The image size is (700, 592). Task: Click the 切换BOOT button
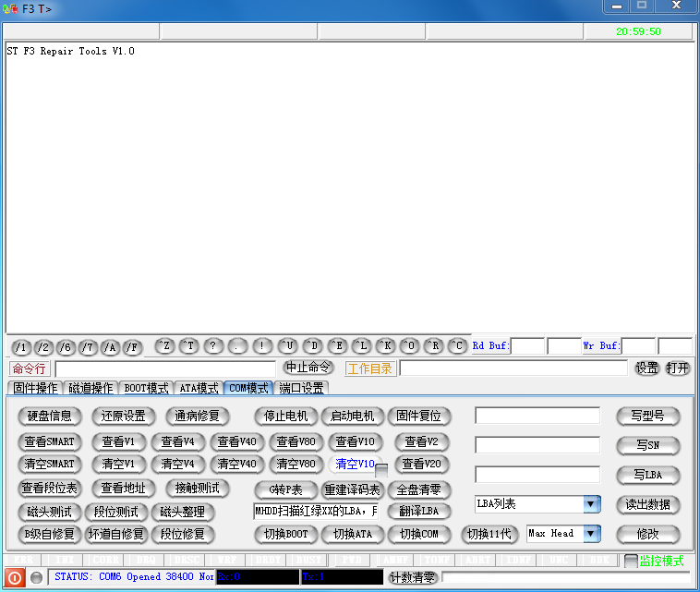(285, 535)
